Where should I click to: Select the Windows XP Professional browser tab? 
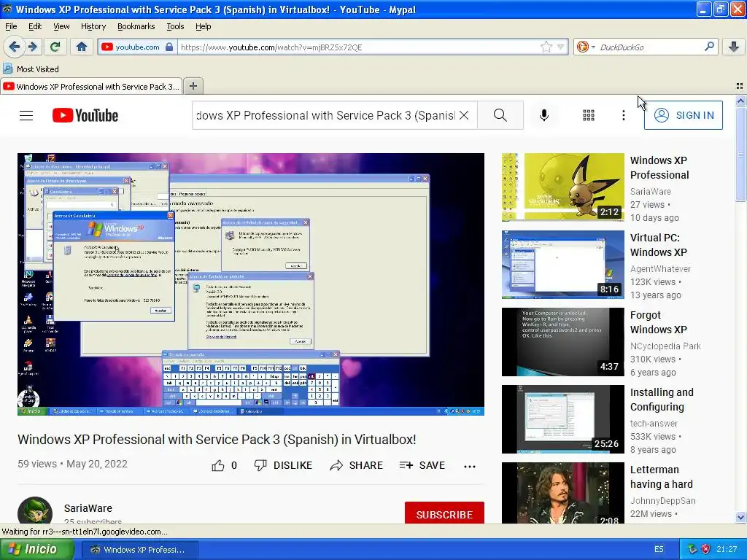point(91,86)
